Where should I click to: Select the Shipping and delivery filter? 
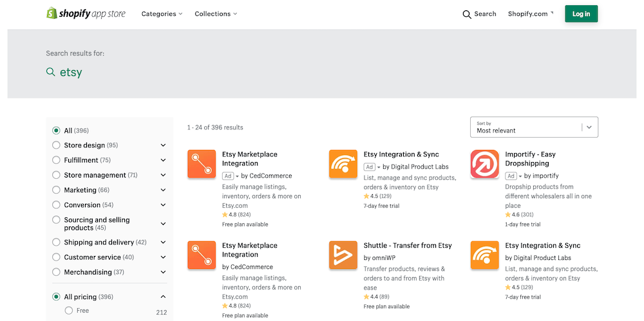tap(56, 242)
